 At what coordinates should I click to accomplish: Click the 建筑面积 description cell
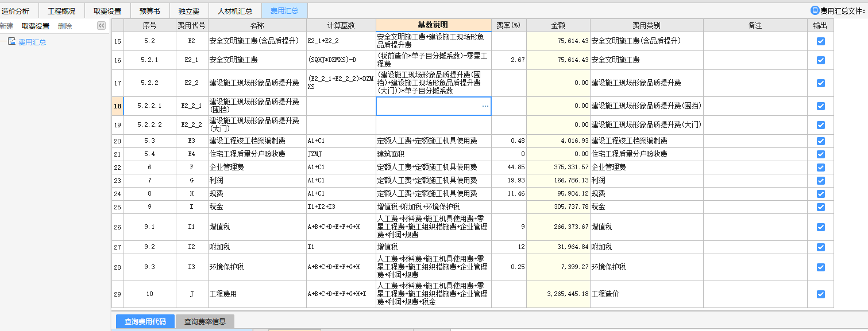point(434,154)
